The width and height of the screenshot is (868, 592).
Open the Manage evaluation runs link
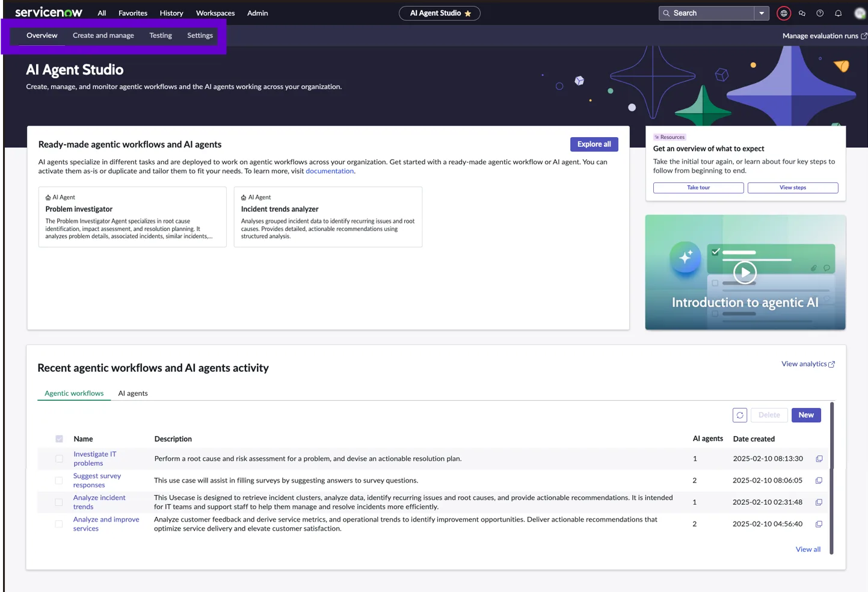[x=825, y=36]
